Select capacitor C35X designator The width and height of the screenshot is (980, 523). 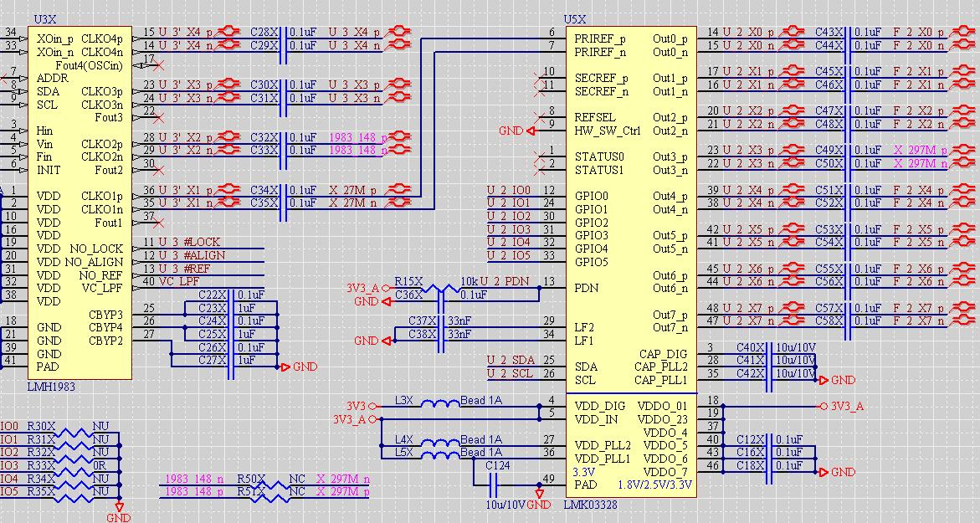click(265, 203)
